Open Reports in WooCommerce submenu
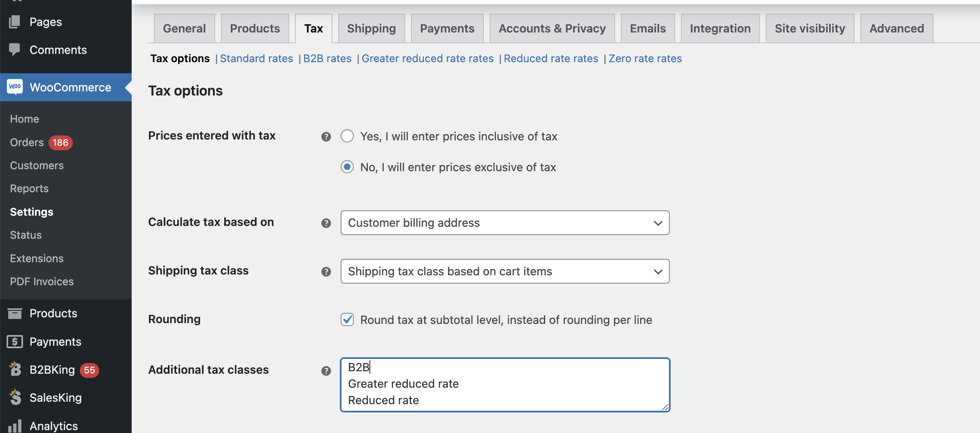The height and width of the screenshot is (433, 980). (x=29, y=189)
